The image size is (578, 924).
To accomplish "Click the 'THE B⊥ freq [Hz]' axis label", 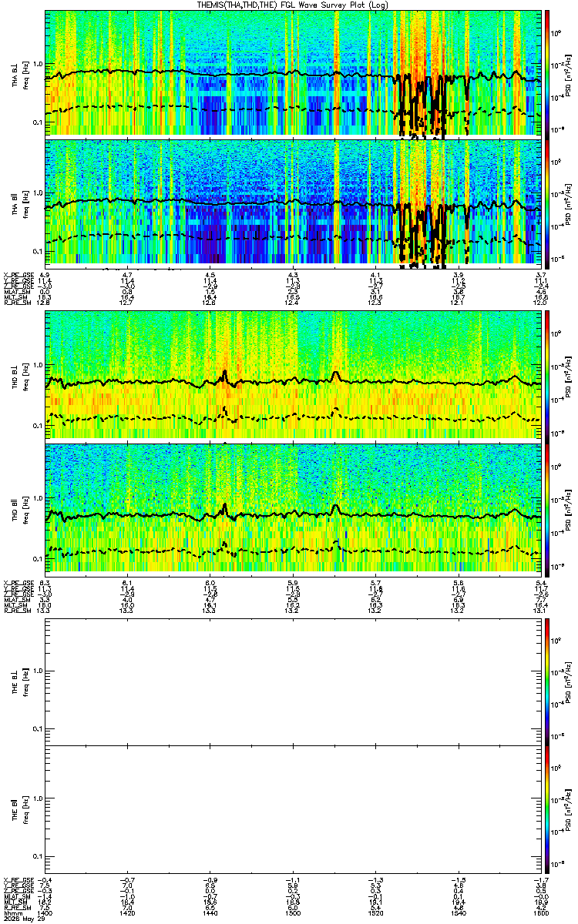I will point(18,681).
